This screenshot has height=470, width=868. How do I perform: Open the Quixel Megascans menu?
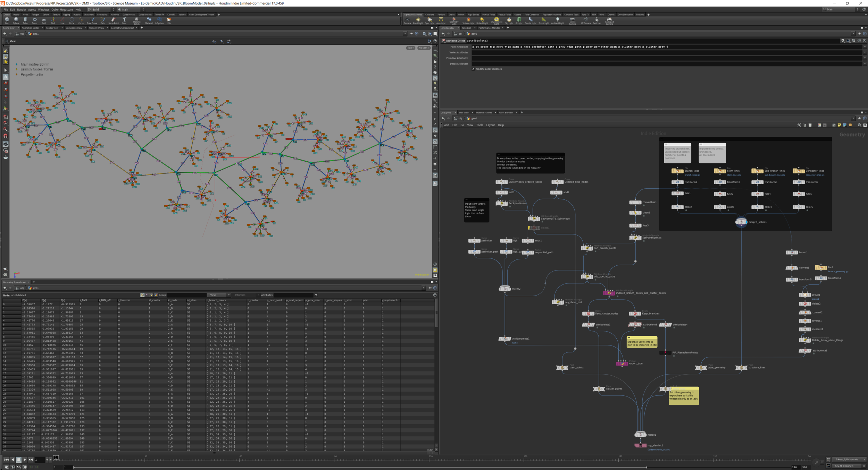pyautogui.click(x=62, y=10)
